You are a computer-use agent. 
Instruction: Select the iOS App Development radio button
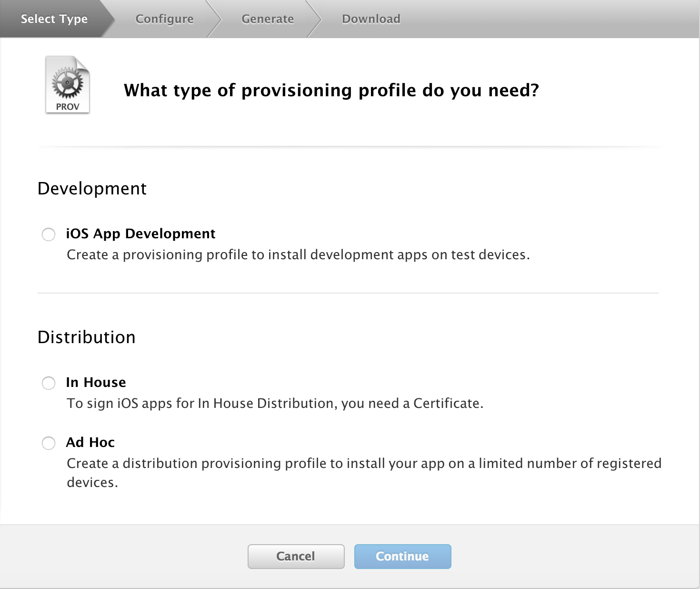pyautogui.click(x=49, y=234)
